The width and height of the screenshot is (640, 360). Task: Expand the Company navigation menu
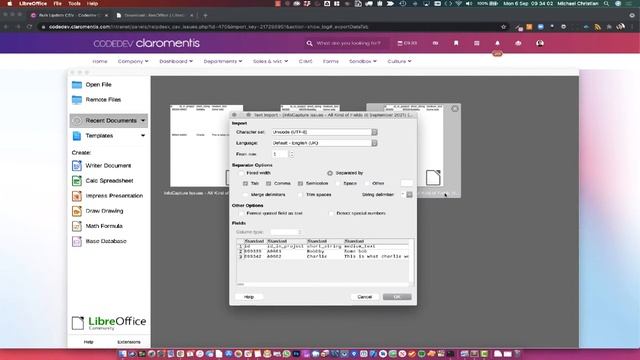point(133,61)
